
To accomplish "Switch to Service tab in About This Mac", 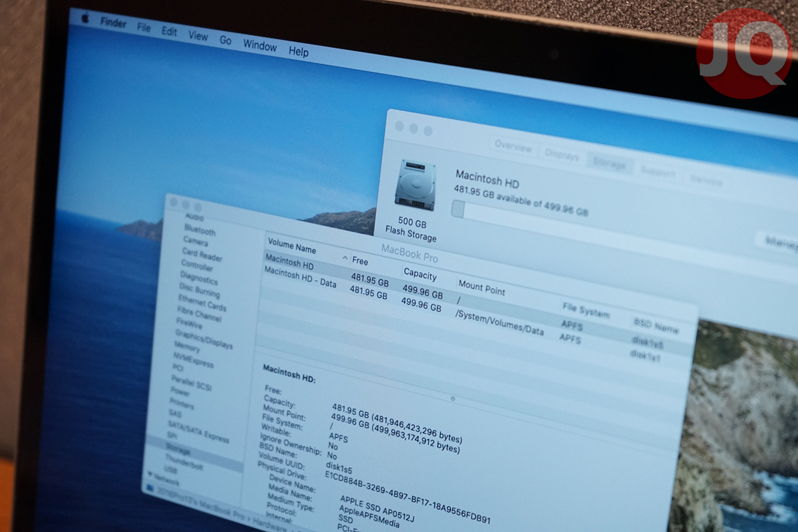I will (x=706, y=180).
